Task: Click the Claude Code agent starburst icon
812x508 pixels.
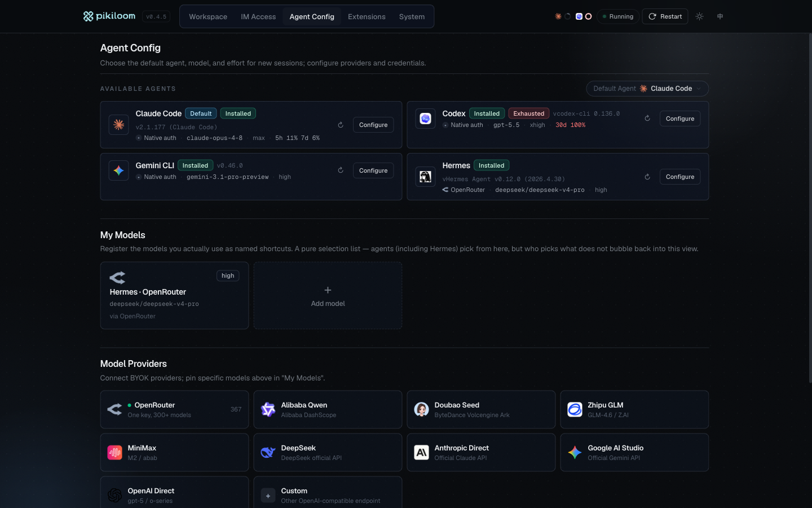Action: [118, 125]
